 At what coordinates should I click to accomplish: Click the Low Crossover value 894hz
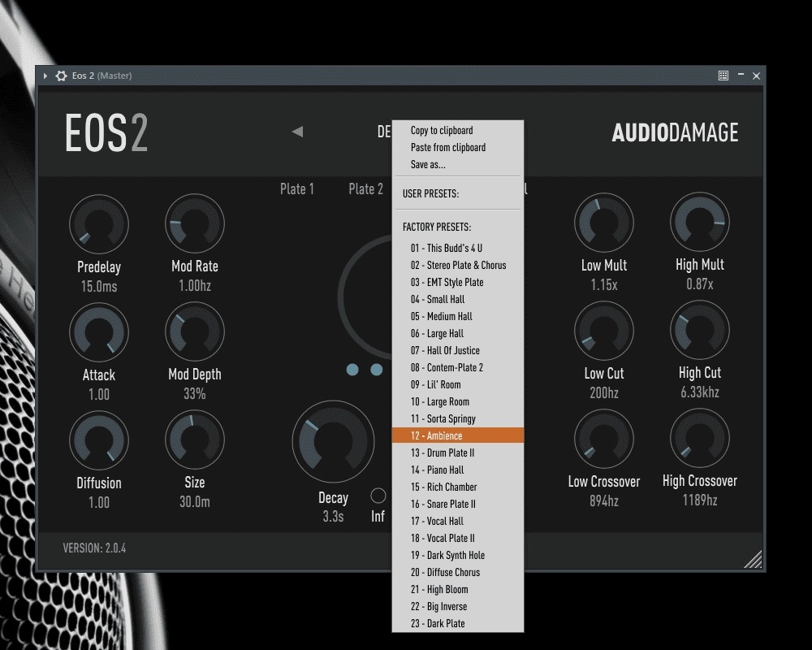(604, 500)
